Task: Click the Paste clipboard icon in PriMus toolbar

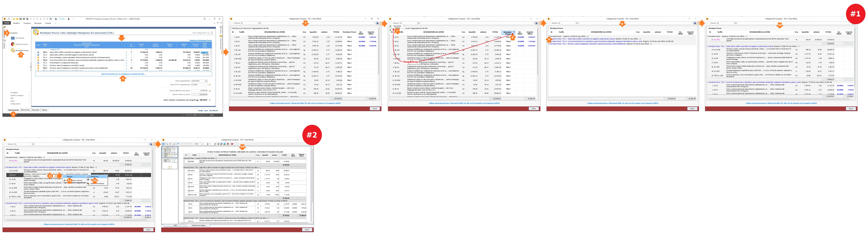Action: coord(48,19)
